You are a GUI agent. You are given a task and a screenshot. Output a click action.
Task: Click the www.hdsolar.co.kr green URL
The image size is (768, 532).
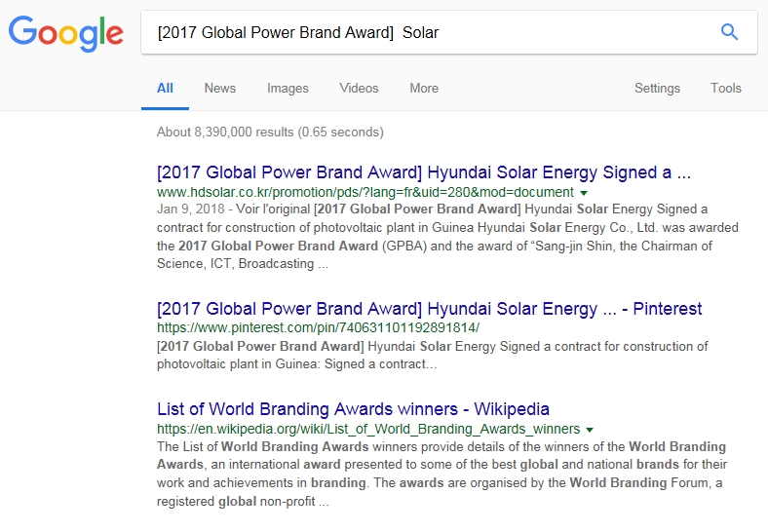tap(365, 193)
